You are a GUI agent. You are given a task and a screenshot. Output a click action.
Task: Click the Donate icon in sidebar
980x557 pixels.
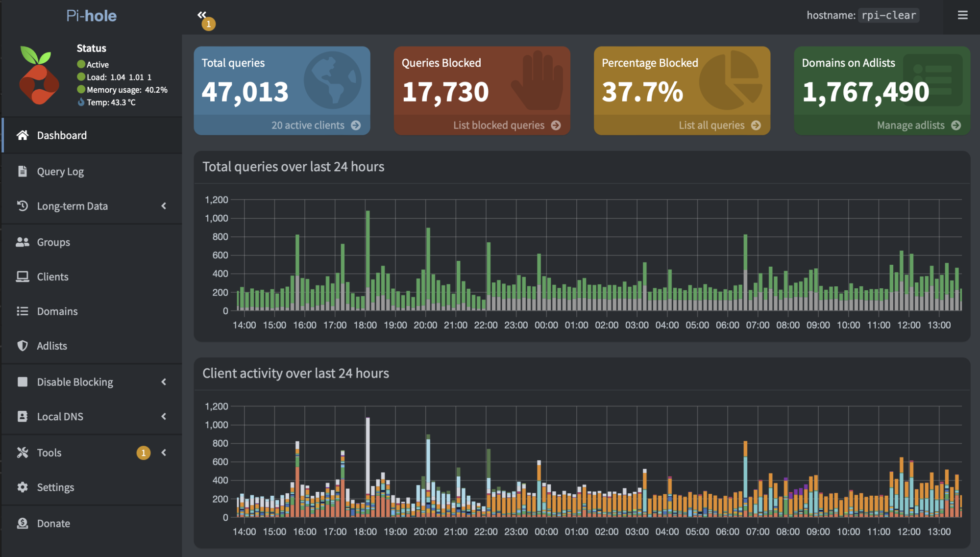[23, 523]
